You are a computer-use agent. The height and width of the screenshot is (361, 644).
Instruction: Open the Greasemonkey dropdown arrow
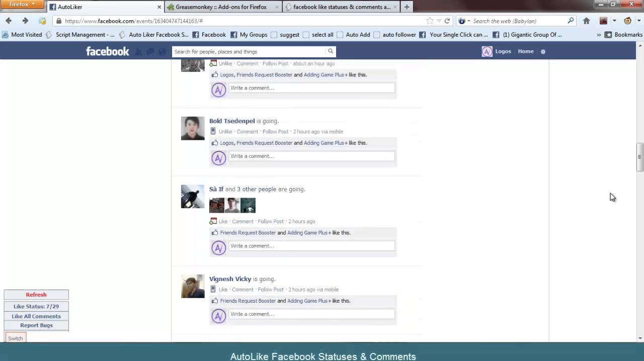coord(638,21)
